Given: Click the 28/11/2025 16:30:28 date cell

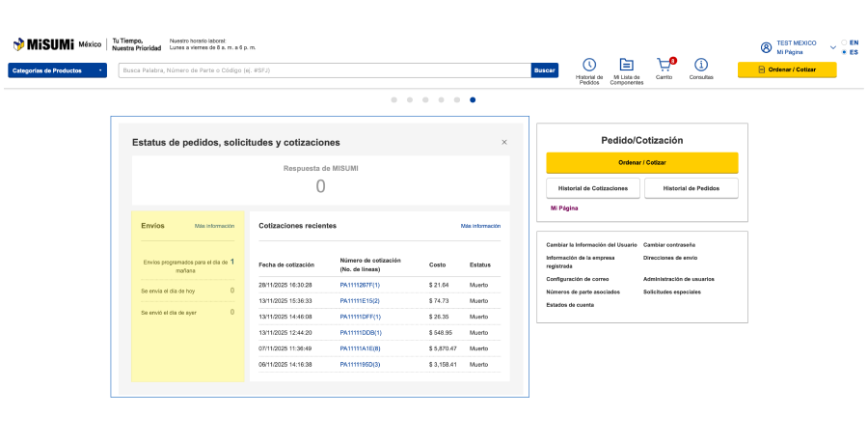Looking at the screenshot, I should point(285,285).
